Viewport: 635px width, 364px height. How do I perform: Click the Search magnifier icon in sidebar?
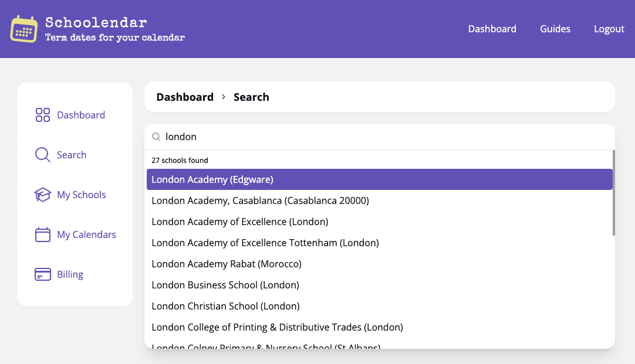(x=43, y=155)
